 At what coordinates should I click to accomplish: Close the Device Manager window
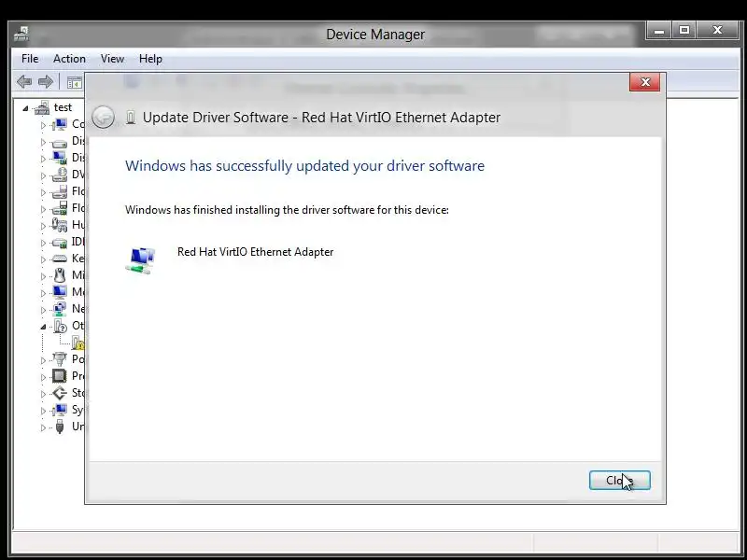(x=717, y=31)
